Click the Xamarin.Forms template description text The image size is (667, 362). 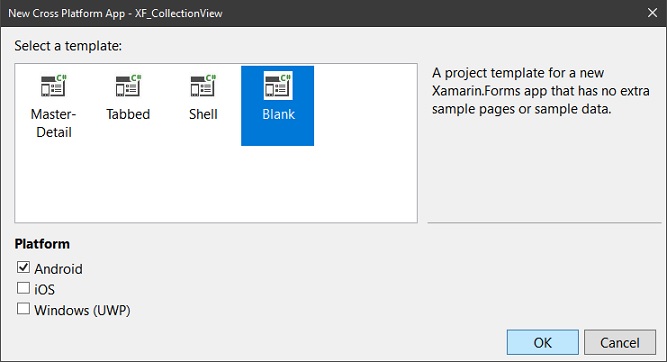(541, 91)
